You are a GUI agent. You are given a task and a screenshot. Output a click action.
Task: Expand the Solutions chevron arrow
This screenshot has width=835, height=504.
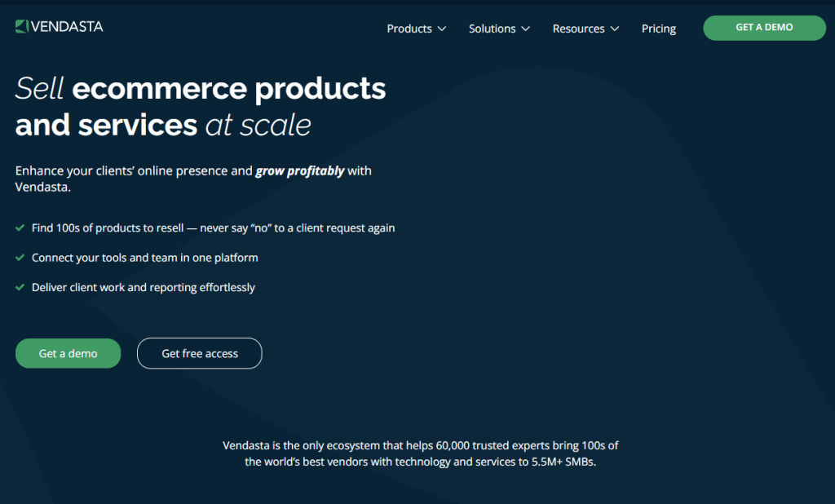526,29
